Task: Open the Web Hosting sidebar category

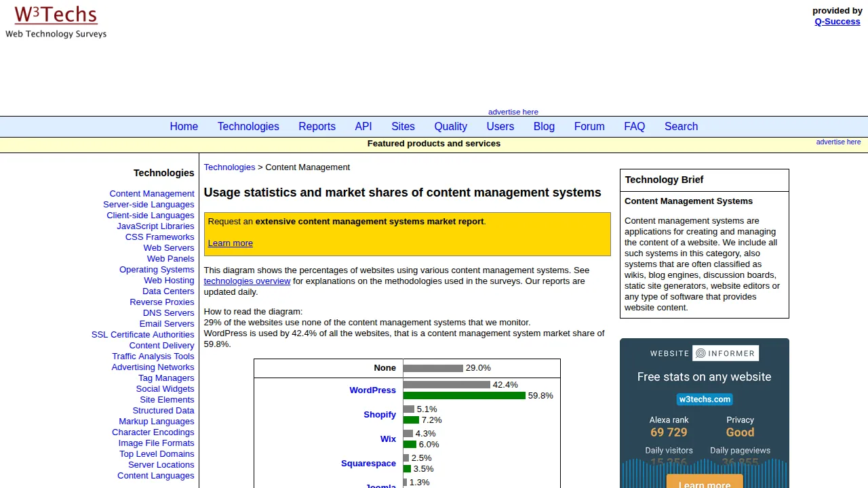Action: click(x=169, y=280)
